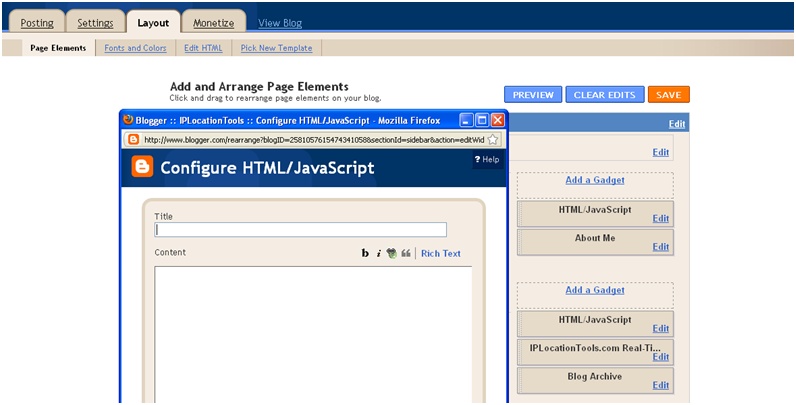Close the Configure HTML/JavaScript popup window
This screenshot has width=796, height=405.
(498, 120)
